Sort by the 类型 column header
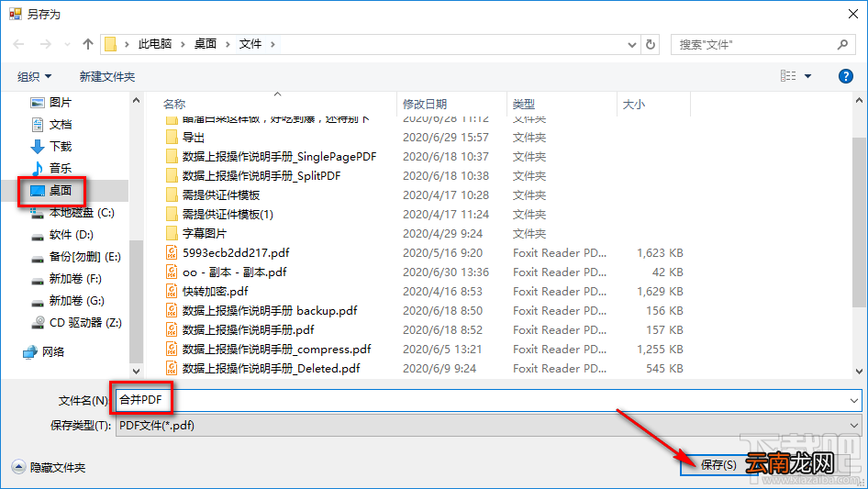 (x=524, y=104)
